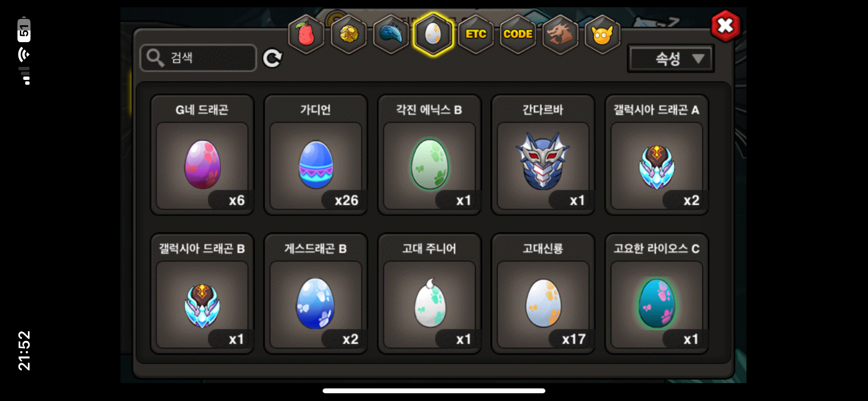Viewport: 868px width, 401px height.
Task: Open the red dragon head category
Action: pos(560,34)
